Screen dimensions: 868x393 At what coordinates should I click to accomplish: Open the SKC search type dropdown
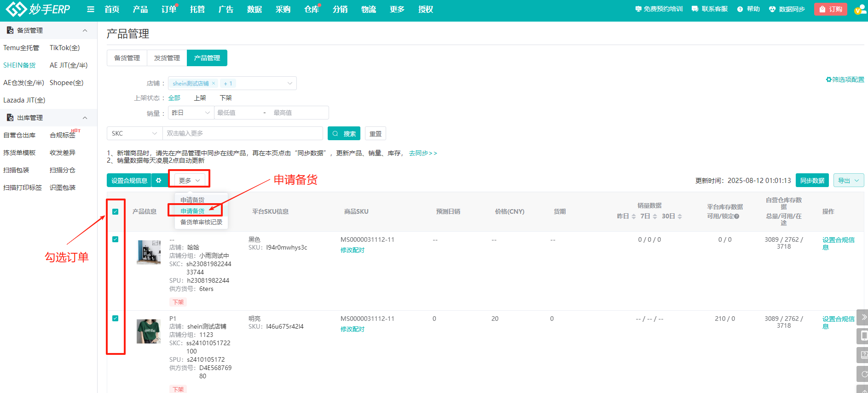point(134,133)
